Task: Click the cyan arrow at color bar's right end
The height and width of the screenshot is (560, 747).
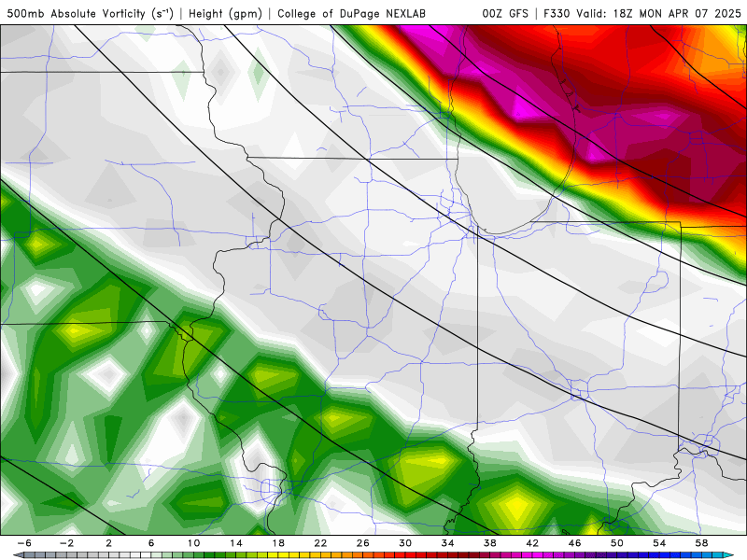Action: point(729,555)
